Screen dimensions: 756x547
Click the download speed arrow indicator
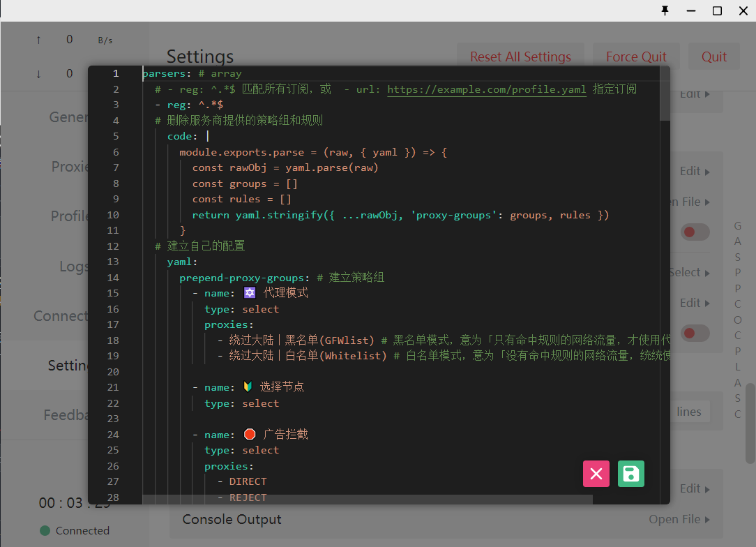coord(38,74)
